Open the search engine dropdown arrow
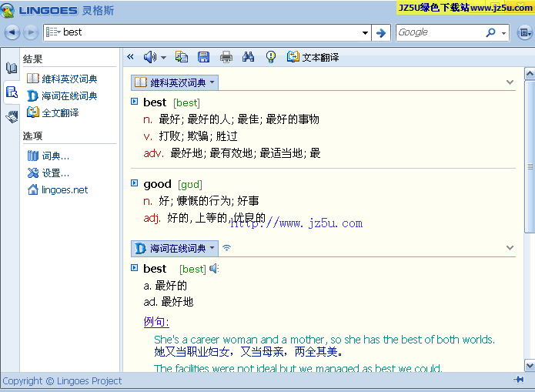The height and width of the screenshot is (392, 535). click(x=503, y=33)
